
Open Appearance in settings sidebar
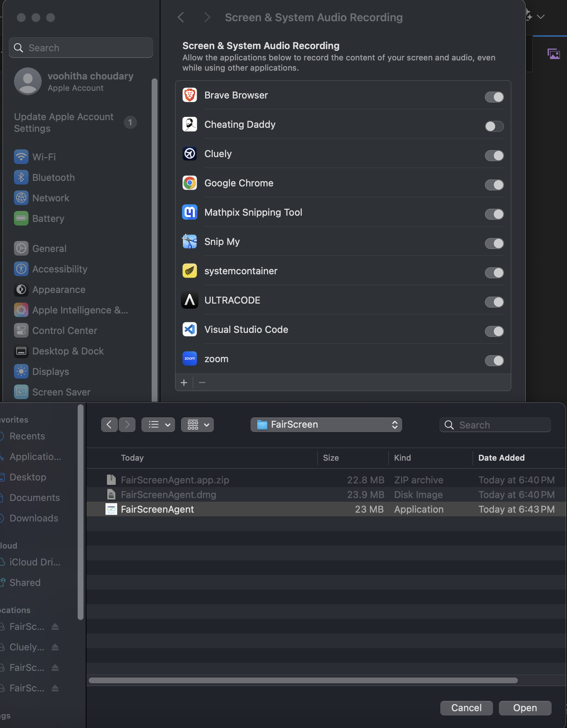[x=49, y=289]
